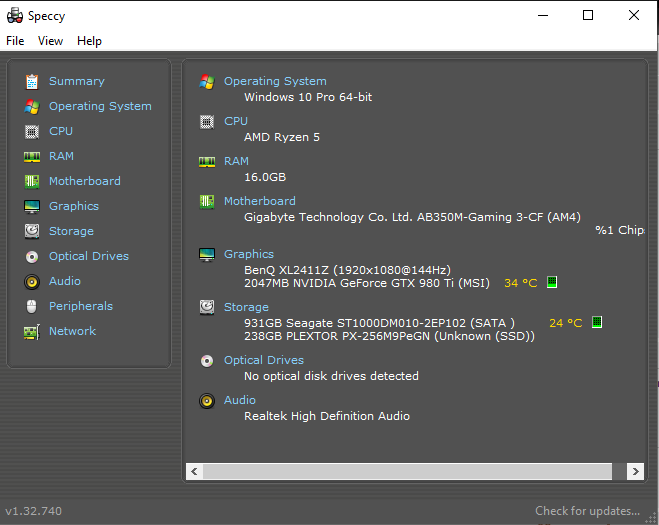Click the horizontal scrollbar left arrow
Viewport: 659px width, 525px height.
coord(195,471)
